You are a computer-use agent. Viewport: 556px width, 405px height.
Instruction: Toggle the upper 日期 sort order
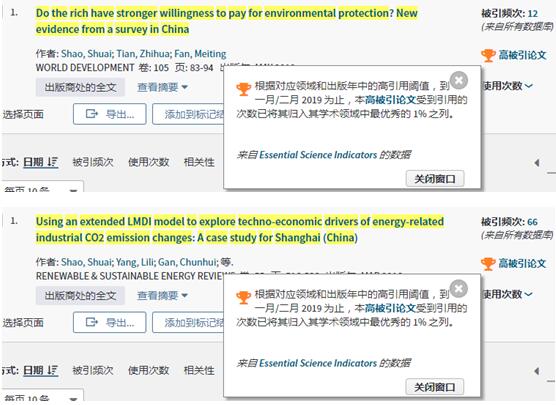(40, 162)
